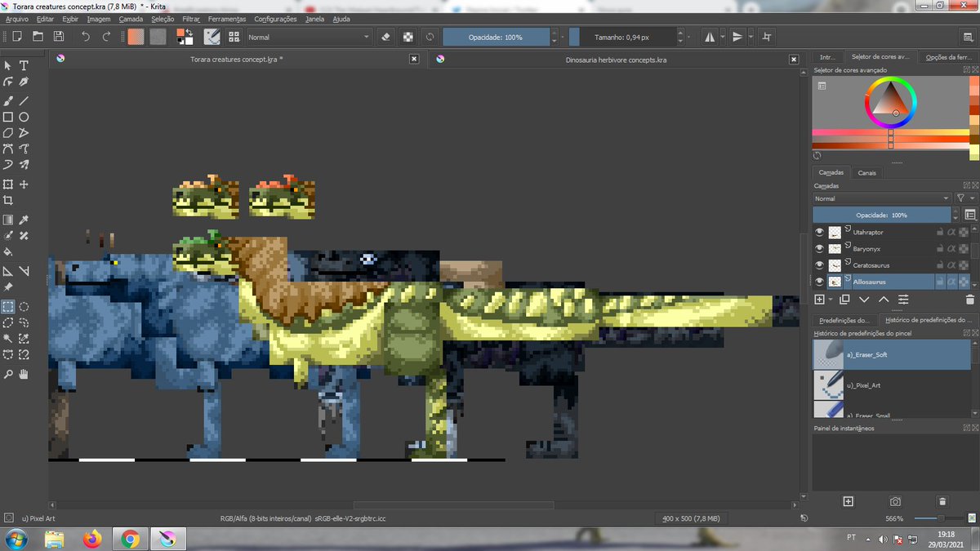
Task: Open Firefox from Windows taskbar
Action: (92, 539)
